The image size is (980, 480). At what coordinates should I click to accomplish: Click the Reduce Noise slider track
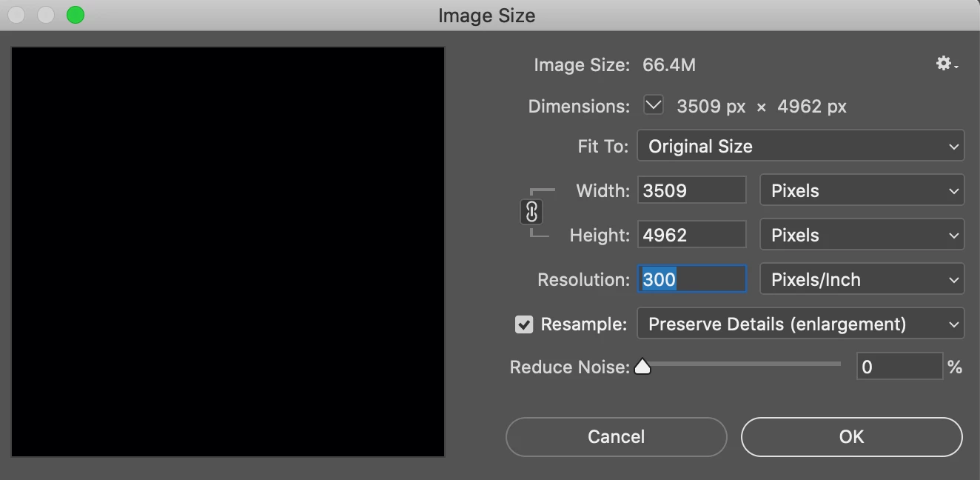(739, 364)
